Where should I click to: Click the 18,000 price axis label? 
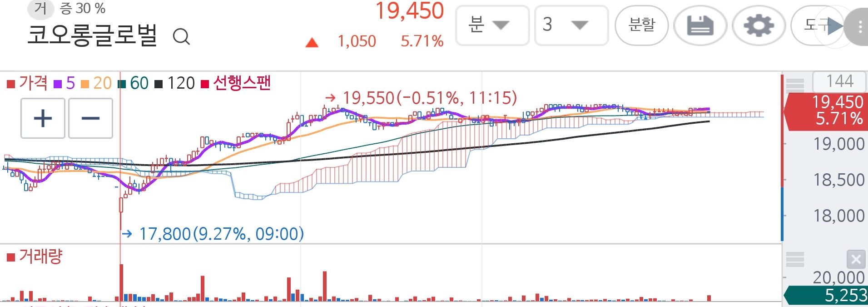838,216
